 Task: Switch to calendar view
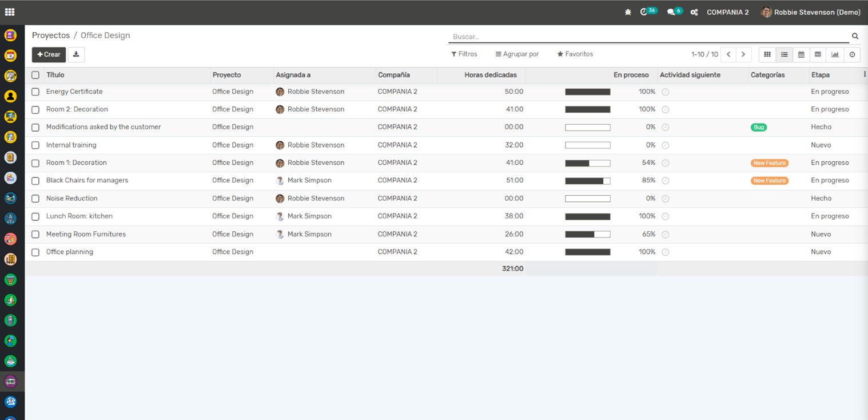pyautogui.click(x=801, y=54)
